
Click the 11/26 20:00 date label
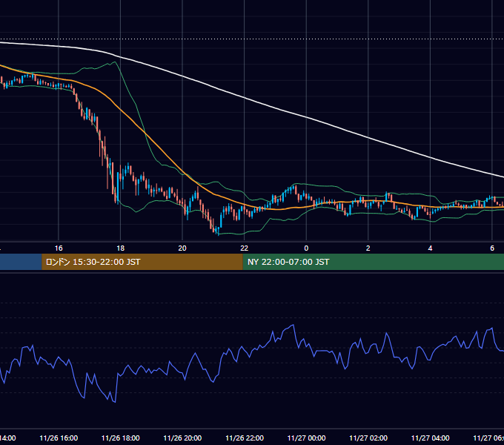click(x=182, y=438)
